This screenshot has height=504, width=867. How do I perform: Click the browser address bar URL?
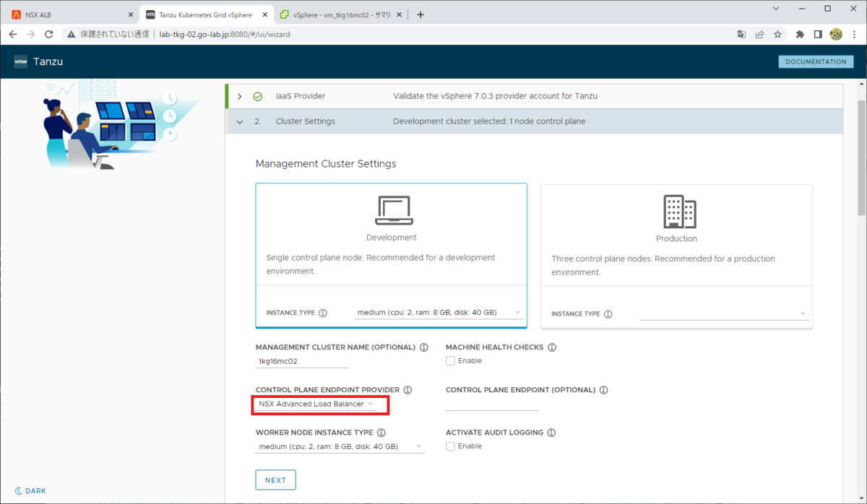tap(225, 34)
